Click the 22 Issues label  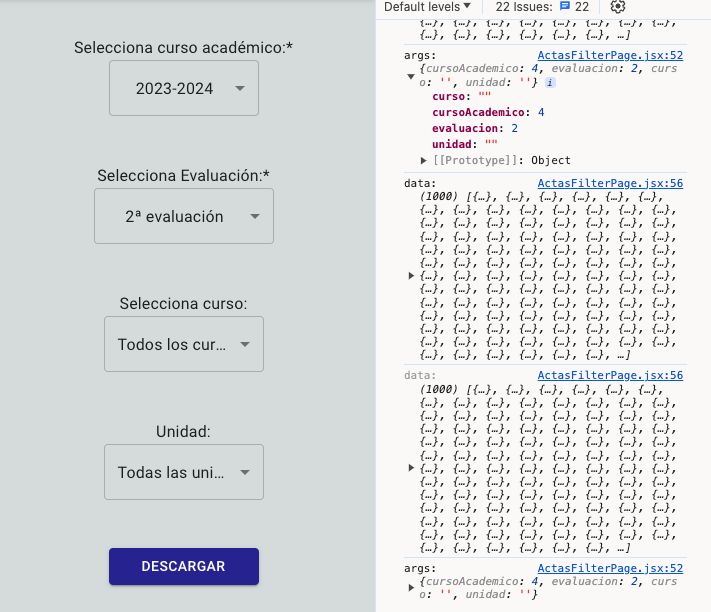pos(524,7)
